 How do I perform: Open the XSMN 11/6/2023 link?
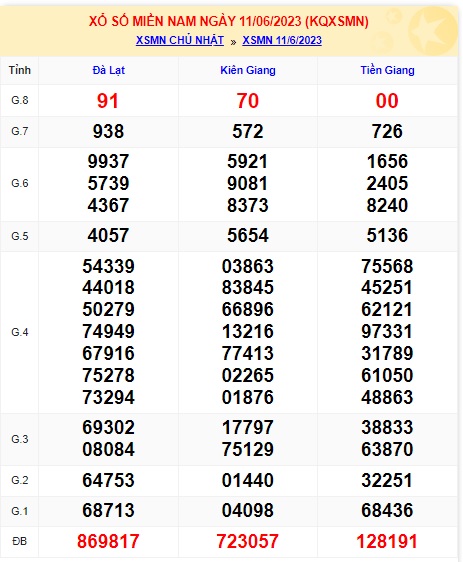pos(282,40)
